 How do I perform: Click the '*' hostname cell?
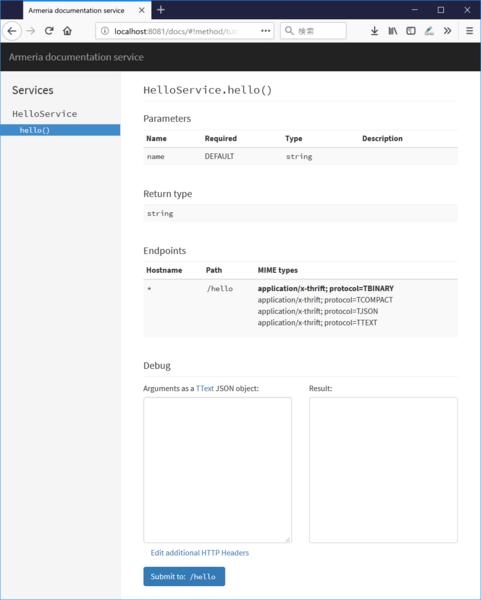[149, 289]
